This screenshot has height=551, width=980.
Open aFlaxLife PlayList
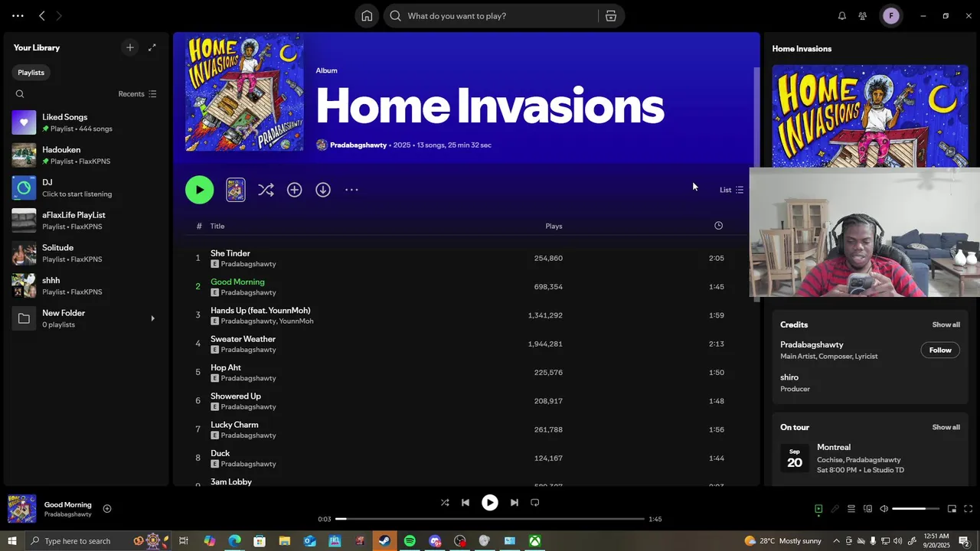pos(86,220)
